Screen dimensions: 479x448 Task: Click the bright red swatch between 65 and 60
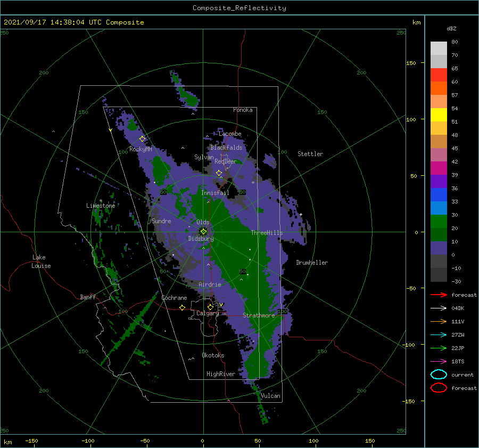coord(439,75)
